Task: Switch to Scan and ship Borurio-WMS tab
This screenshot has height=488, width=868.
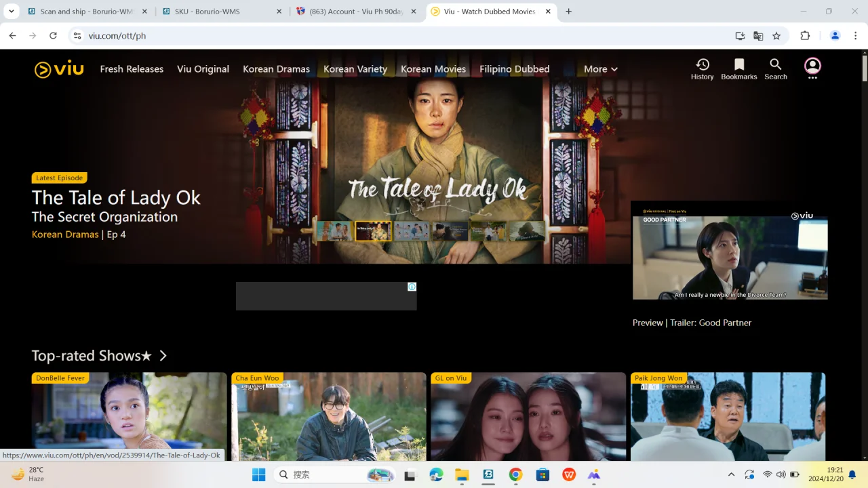Action: coord(88,12)
